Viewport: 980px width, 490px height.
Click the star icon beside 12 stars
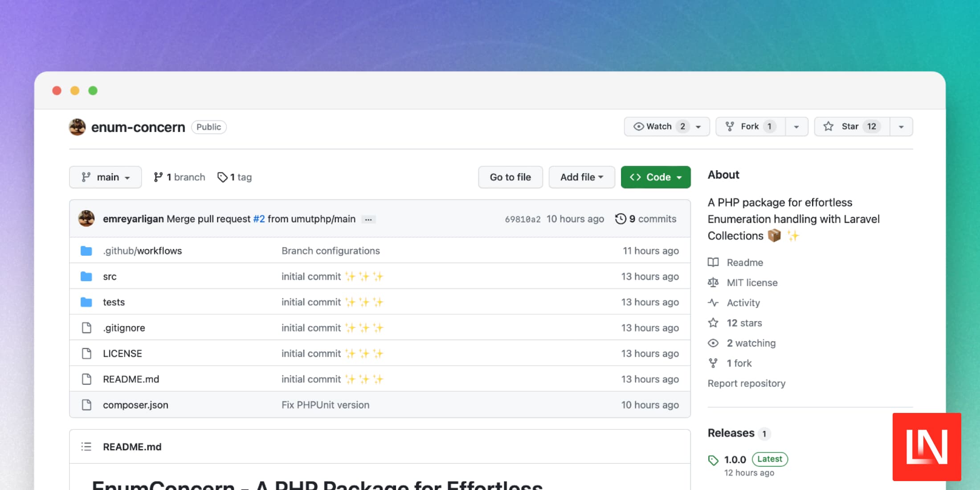coord(713,323)
